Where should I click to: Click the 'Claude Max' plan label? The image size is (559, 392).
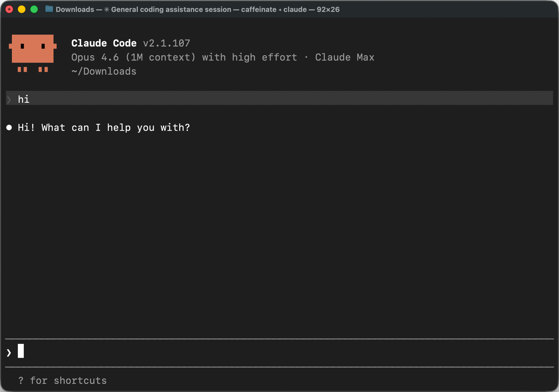point(345,57)
